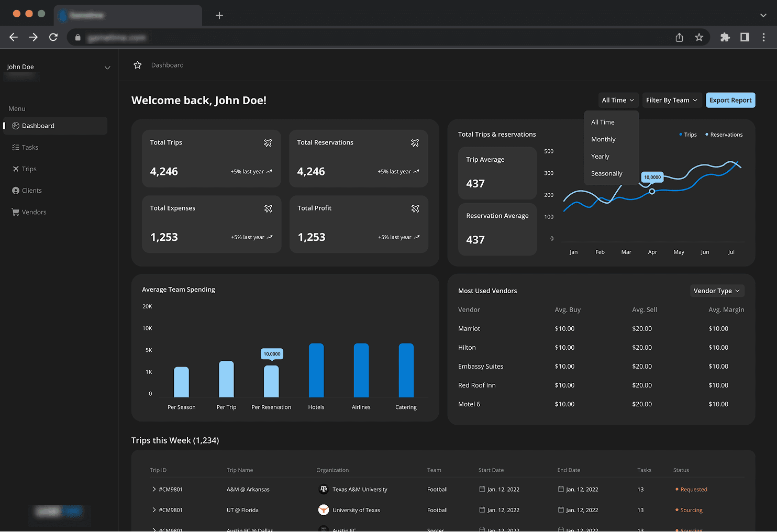Choose Seasonally from the time menu
Image resolution: width=777 pixels, height=532 pixels.
(x=607, y=173)
